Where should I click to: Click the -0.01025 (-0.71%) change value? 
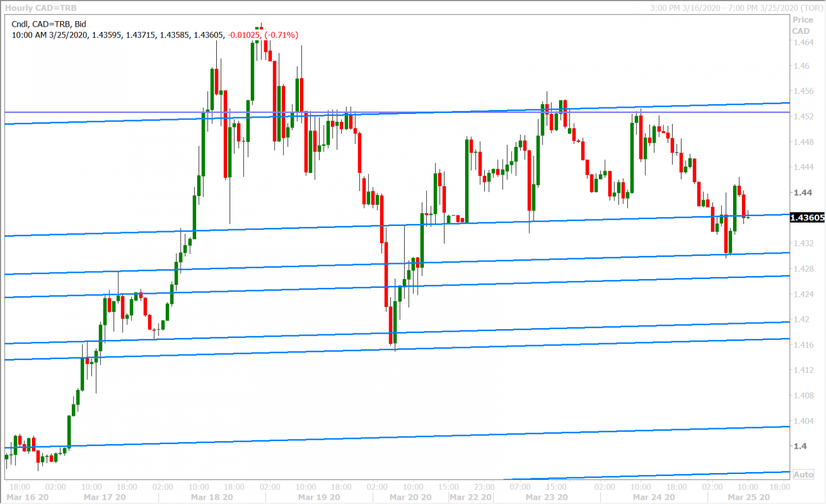pyautogui.click(x=263, y=35)
